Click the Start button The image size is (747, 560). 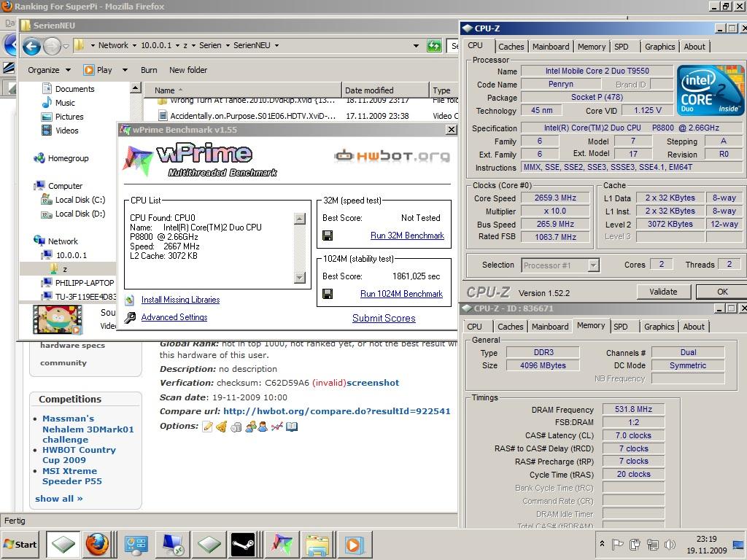tap(20, 544)
